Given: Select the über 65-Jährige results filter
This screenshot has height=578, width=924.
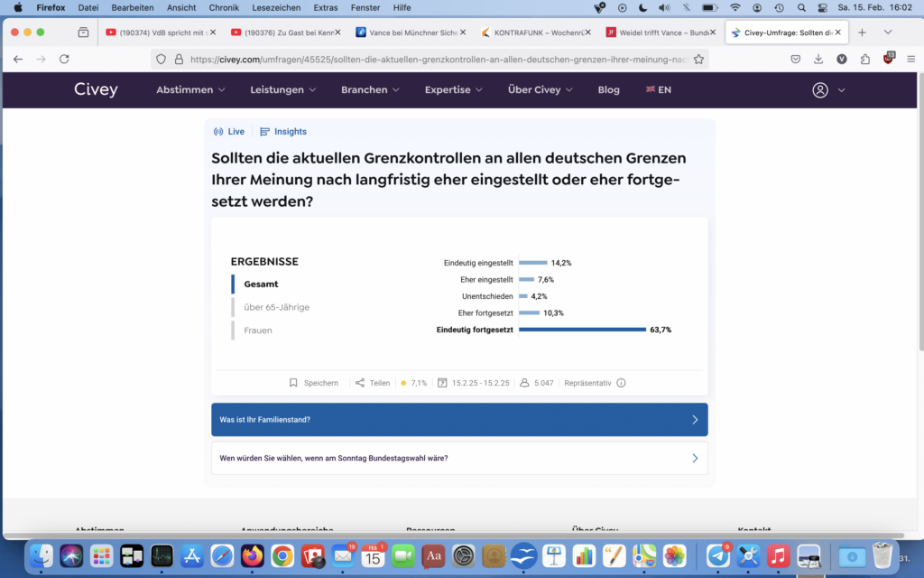Looking at the screenshot, I should click(276, 307).
